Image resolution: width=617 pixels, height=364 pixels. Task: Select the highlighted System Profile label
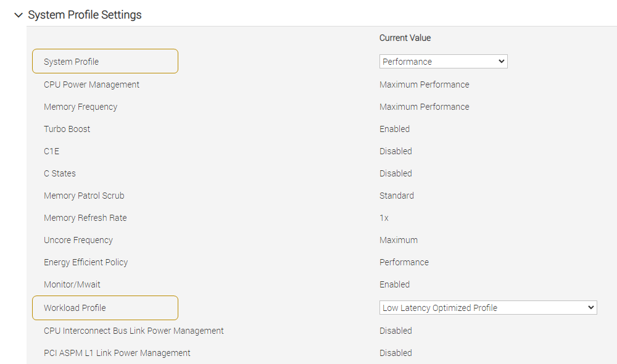pyautogui.click(x=105, y=62)
